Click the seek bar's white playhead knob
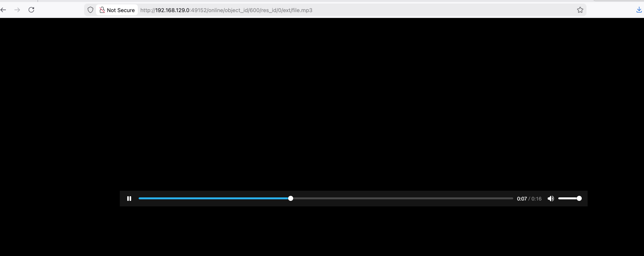Image resolution: width=644 pixels, height=256 pixels. click(290, 199)
